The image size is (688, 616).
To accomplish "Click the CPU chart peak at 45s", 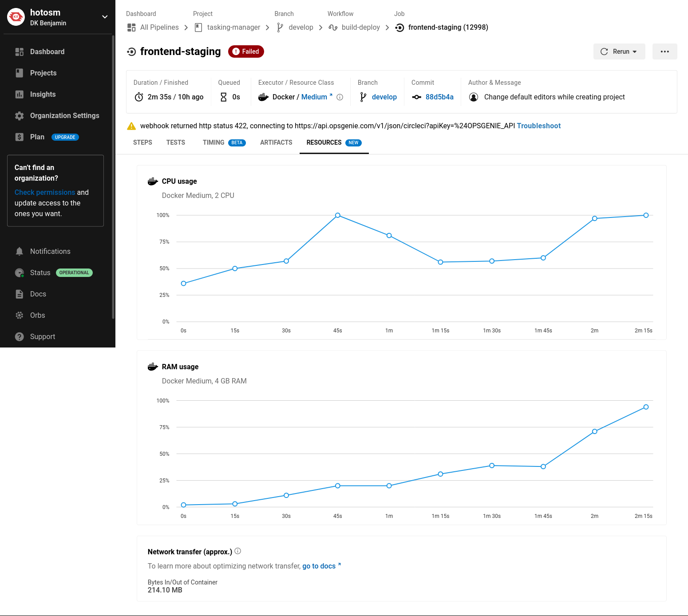I will pyautogui.click(x=338, y=215).
